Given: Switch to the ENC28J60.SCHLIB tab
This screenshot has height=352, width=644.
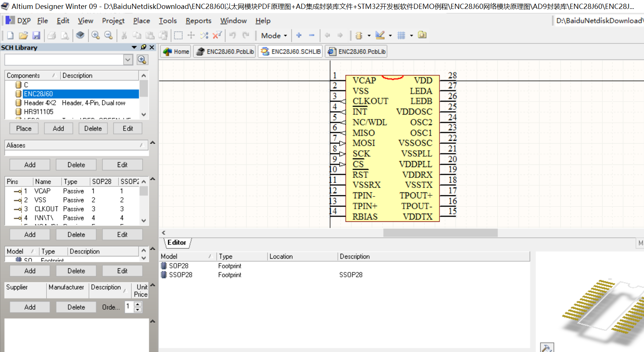Looking at the screenshot, I should 291,51.
